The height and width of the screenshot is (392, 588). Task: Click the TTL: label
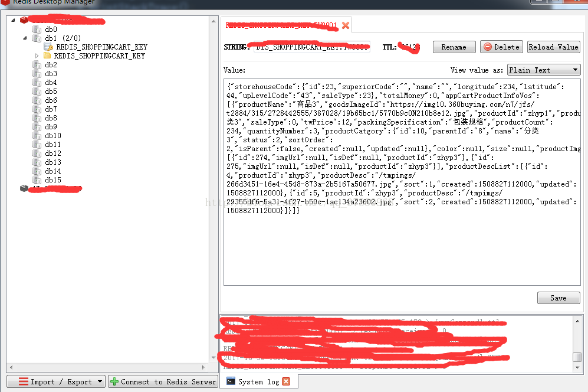389,47
